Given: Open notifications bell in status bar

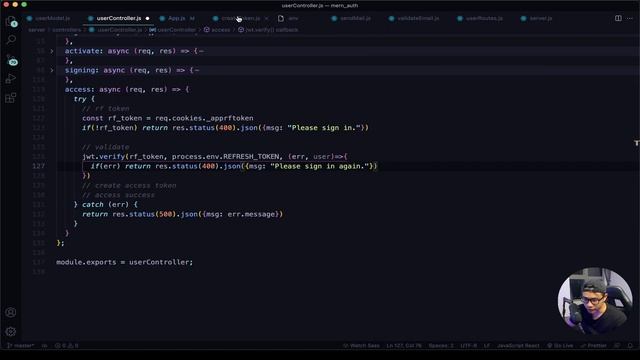Looking at the screenshot, I should 630,346.
